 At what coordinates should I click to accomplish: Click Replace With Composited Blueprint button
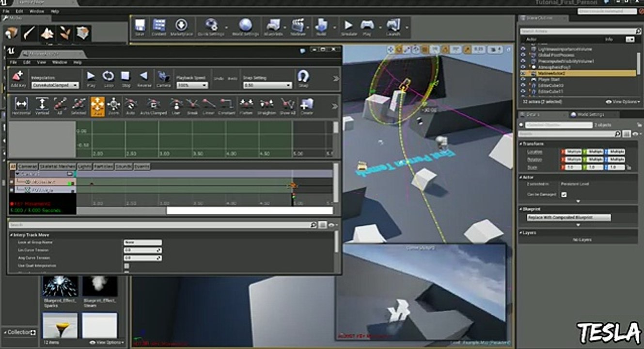(x=569, y=218)
